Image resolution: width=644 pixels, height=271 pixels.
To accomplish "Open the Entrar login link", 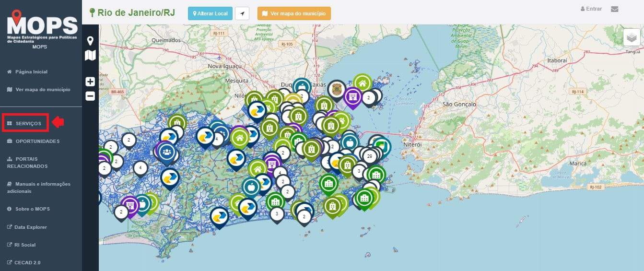I will [x=591, y=9].
